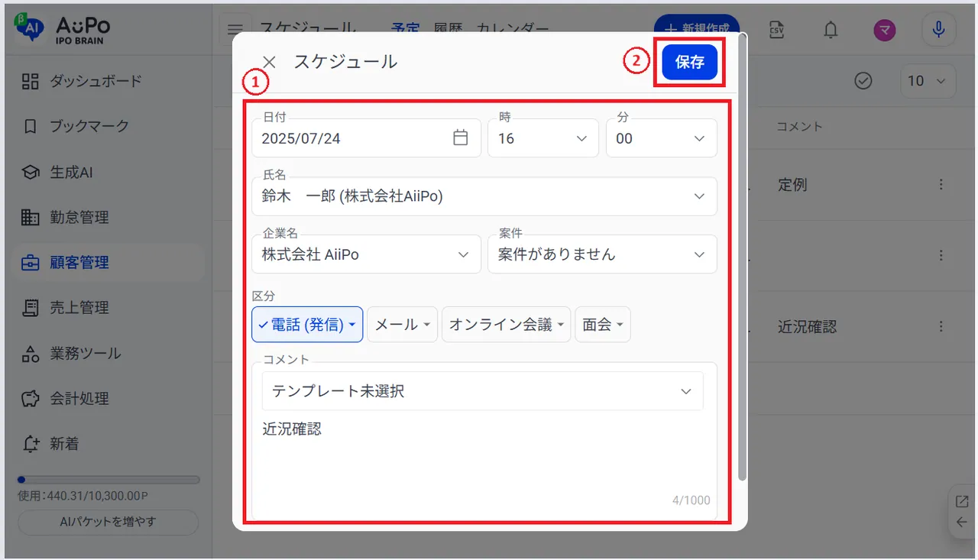The height and width of the screenshot is (560, 978).
Task: Click the AI packet usage progress bar
Action: [108, 480]
